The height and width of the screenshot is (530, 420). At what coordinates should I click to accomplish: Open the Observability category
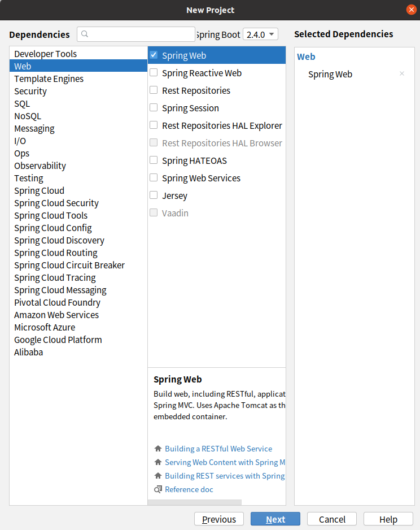(x=78, y=166)
